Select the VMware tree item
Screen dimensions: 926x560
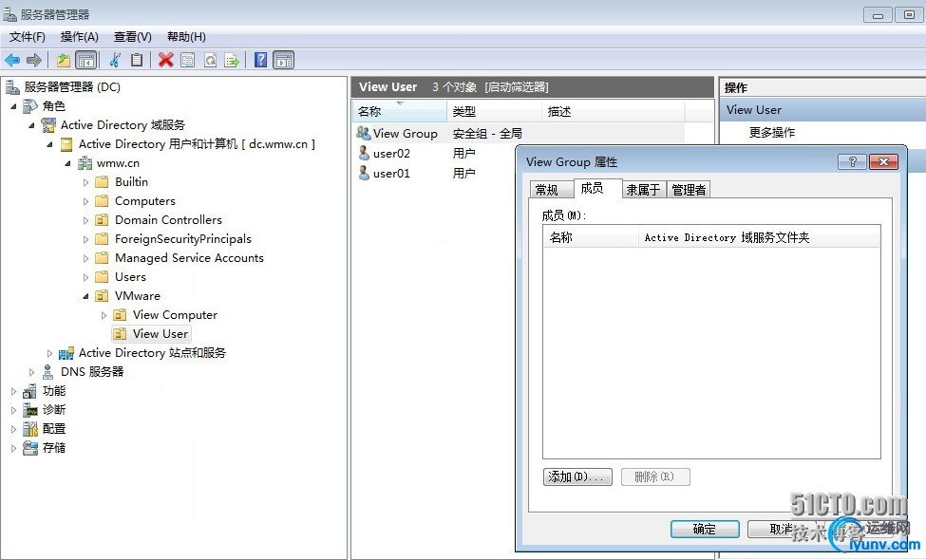click(x=137, y=296)
